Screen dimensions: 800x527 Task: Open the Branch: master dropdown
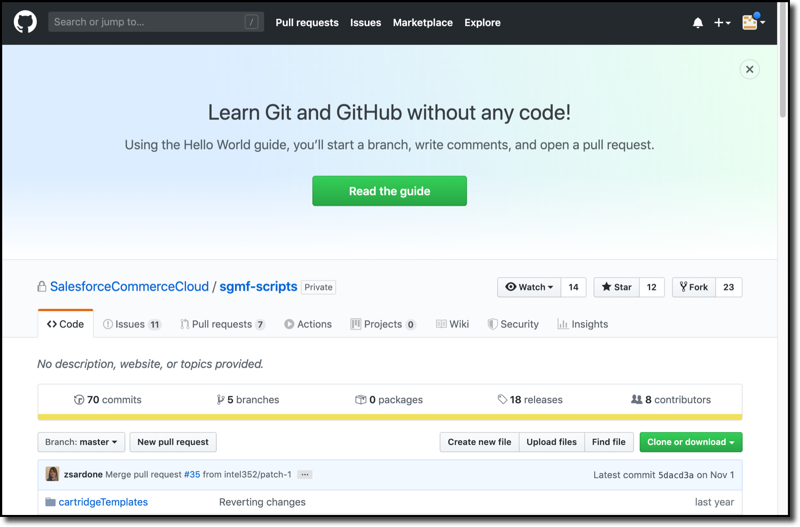[81, 442]
